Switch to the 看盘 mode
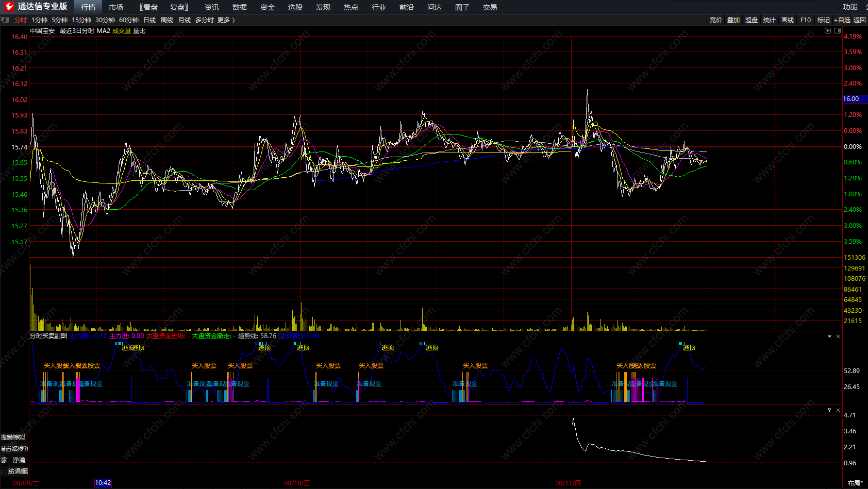Image resolution: width=868 pixels, height=489 pixels. click(148, 7)
